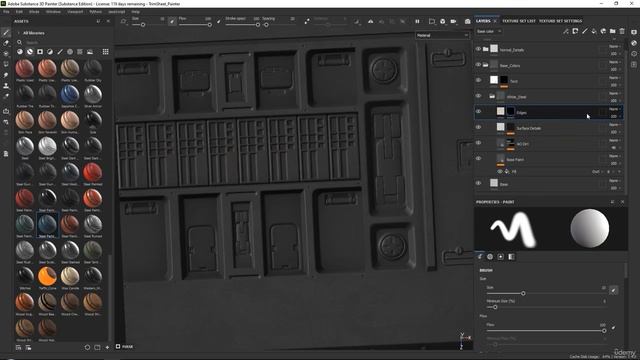Adjust the Stroke opacity slider in top toolbar
The height and width of the screenshot is (360, 640).
coord(242,25)
